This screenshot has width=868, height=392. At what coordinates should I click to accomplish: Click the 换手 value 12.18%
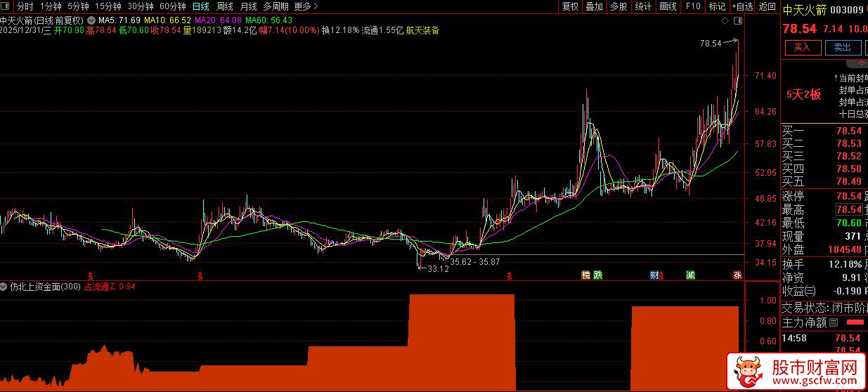(845, 263)
